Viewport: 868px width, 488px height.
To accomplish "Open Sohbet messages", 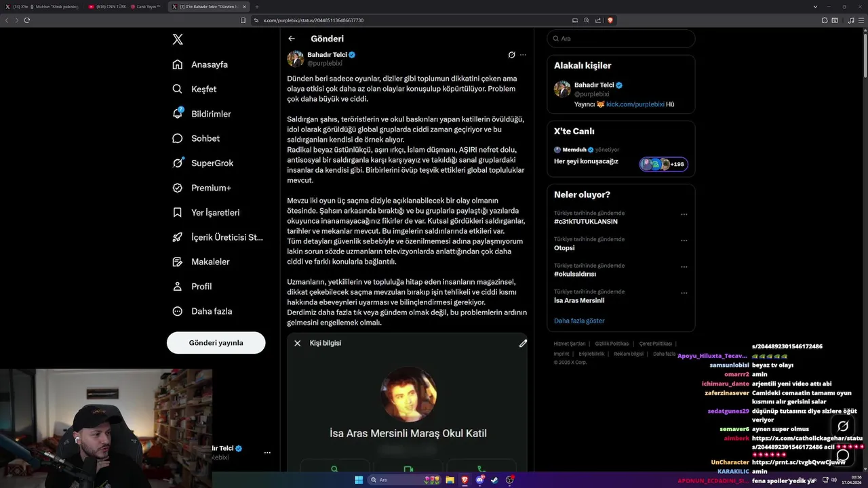I will pyautogui.click(x=196, y=138).
